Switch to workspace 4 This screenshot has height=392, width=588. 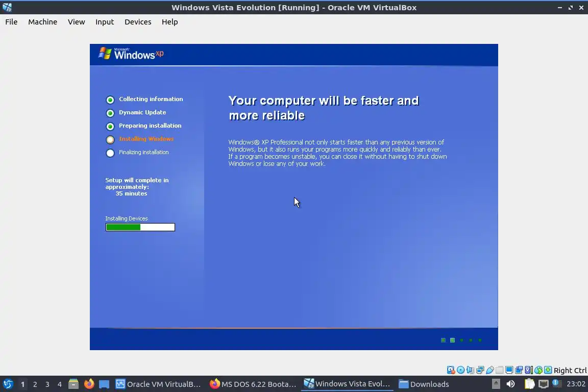[59, 384]
